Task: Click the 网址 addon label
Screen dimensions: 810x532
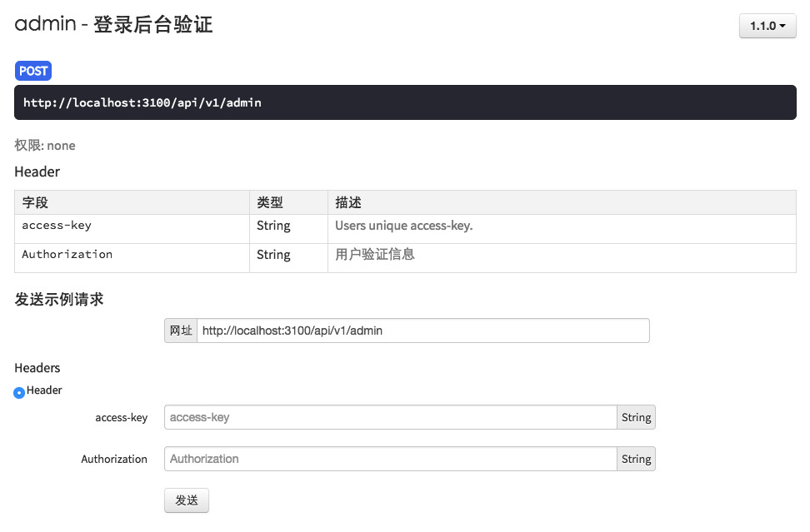Action: (x=181, y=331)
